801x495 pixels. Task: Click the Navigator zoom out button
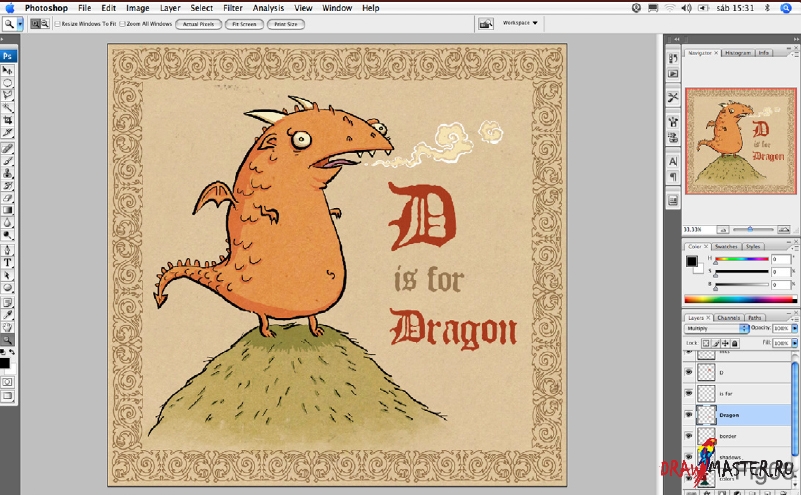pyautogui.click(x=722, y=230)
